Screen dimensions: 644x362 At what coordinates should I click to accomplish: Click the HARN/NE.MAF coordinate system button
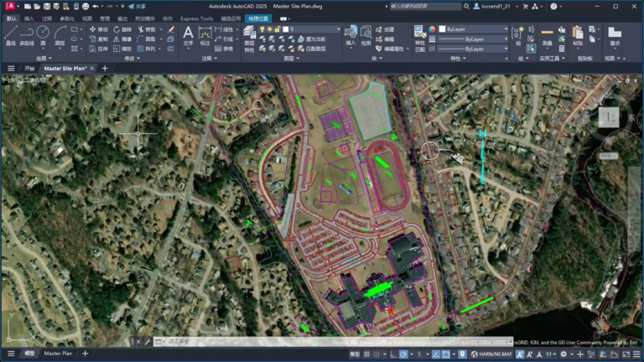click(491, 354)
